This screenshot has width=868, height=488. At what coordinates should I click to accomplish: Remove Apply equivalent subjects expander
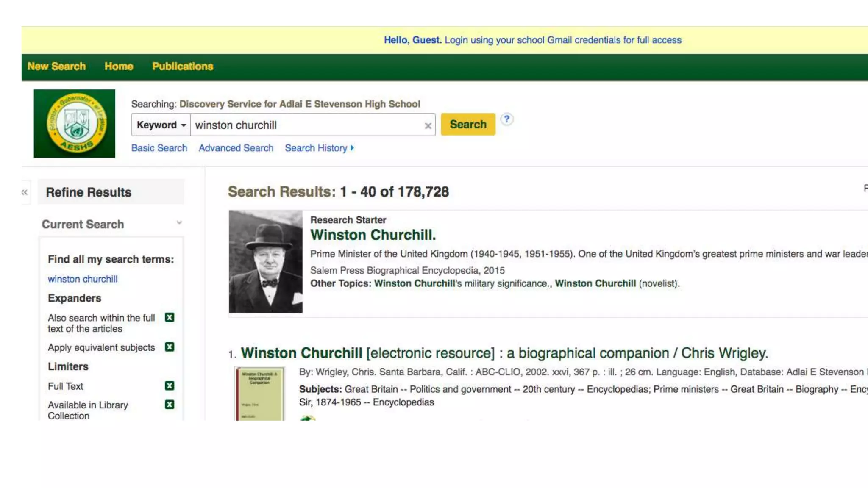point(170,347)
